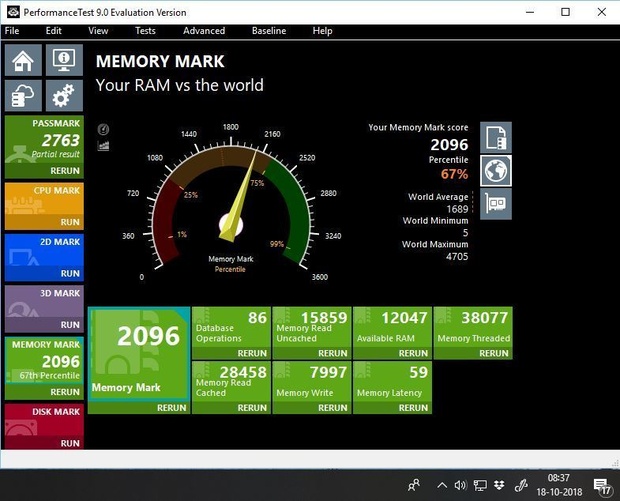
Task: Open the Advanced menu
Action: tap(204, 31)
